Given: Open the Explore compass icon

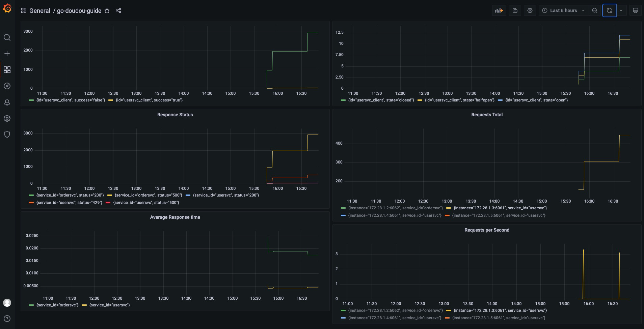Looking at the screenshot, I should pyautogui.click(x=7, y=86).
